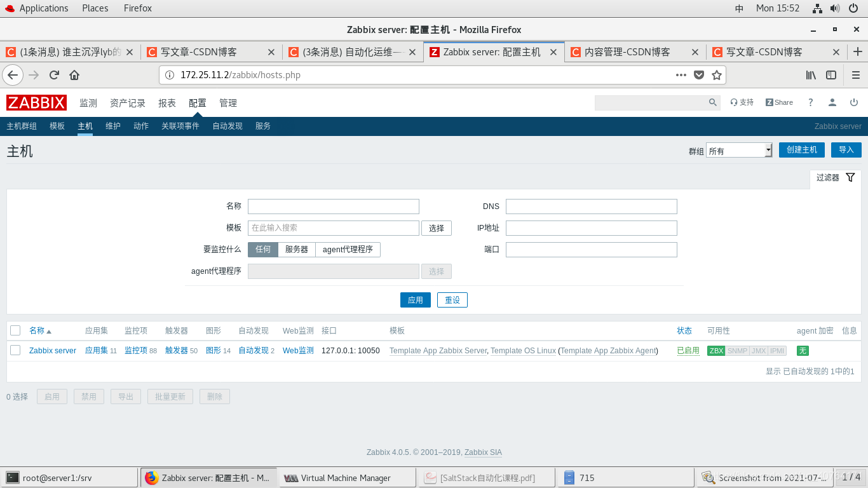The height and width of the screenshot is (488, 868).
Task: Click the search magnifier icon in Zabbix header
Action: 713,102
